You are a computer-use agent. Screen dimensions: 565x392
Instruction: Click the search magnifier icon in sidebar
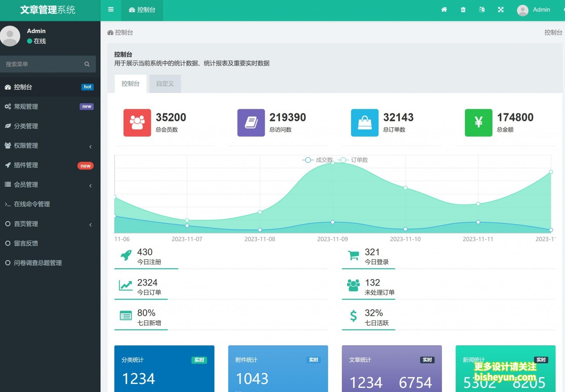(x=87, y=64)
